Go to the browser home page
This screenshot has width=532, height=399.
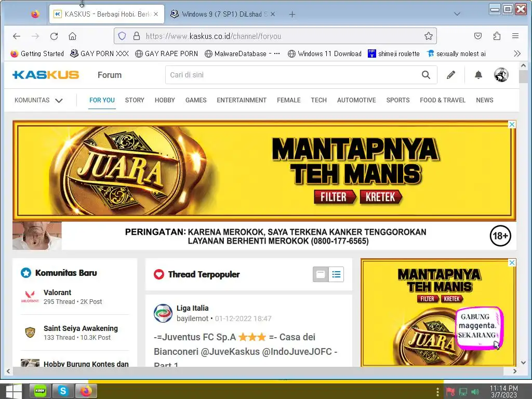[x=72, y=36]
